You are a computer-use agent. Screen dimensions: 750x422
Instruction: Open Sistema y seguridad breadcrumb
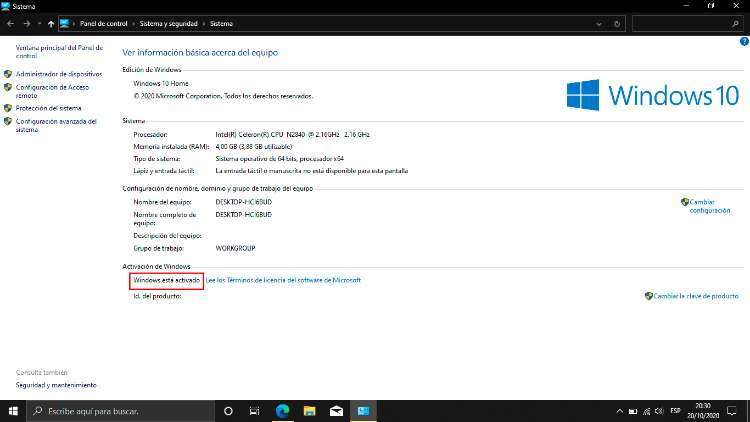pyautogui.click(x=168, y=23)
